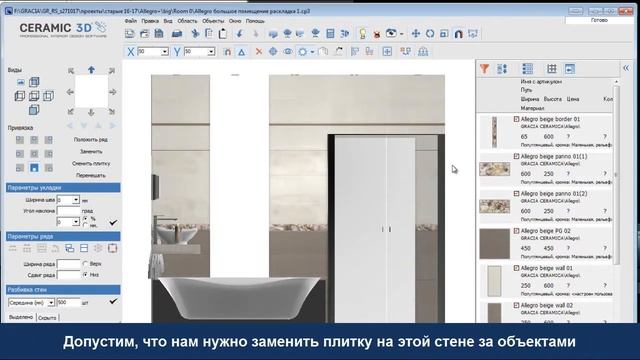Click the light bulb icon
This screenshot has width=640, height=360.
pos(362,34)
